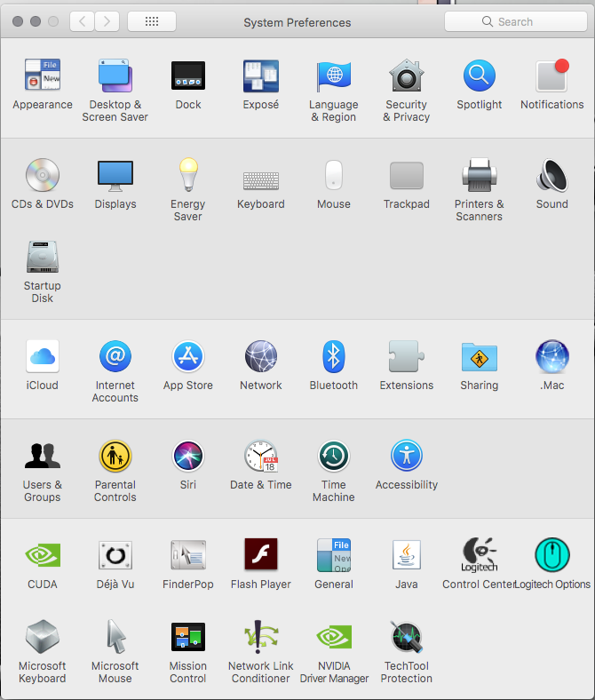Click the Search field in toolbar
Screen dimensions: 595x700
tap(516, 21)
